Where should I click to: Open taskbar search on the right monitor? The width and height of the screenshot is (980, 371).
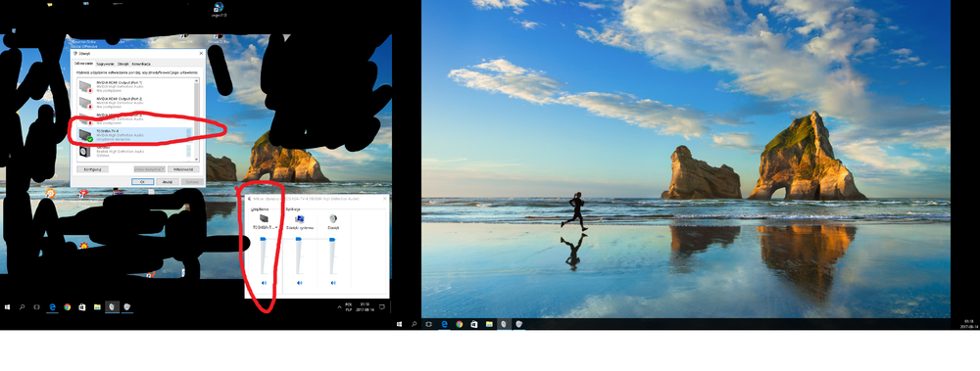coord(415,324)
